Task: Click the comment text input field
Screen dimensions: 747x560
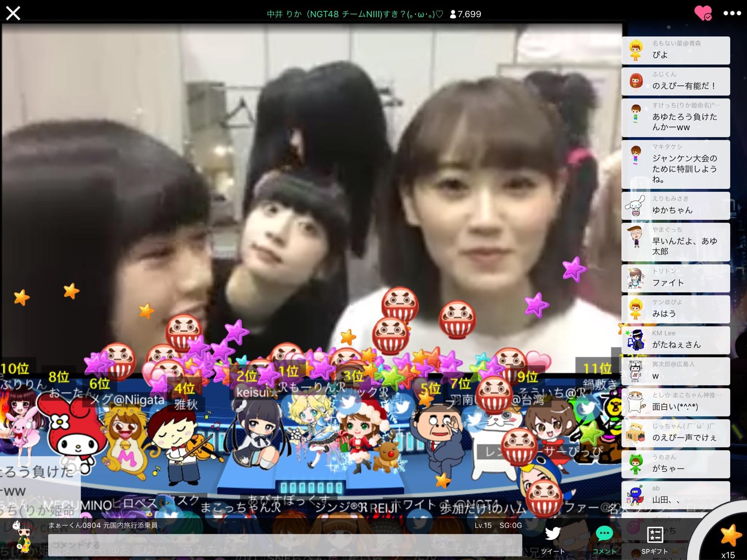Action: [x=285, y=544]
